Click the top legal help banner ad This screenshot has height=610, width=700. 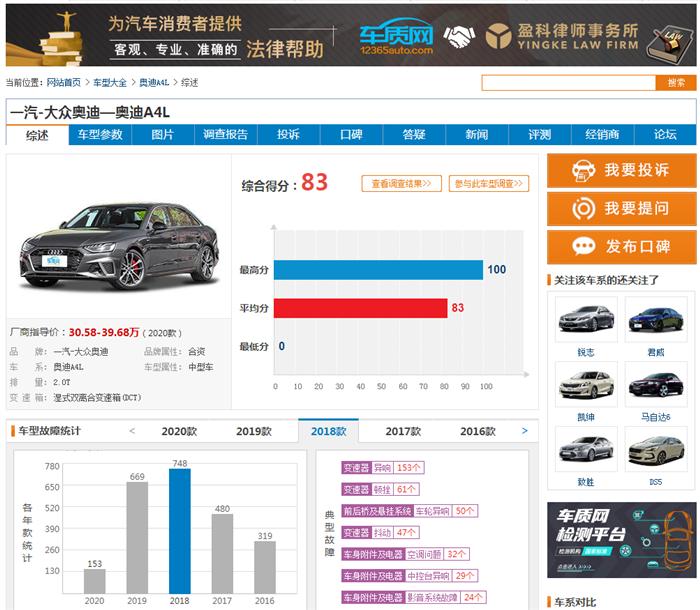[x=351, y=35]
